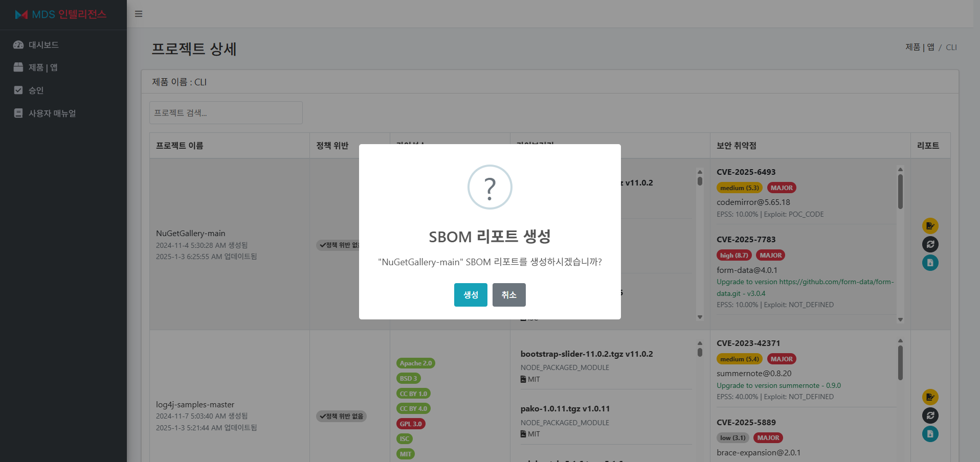Dismiss the dialog with the 취소 button

508,295
